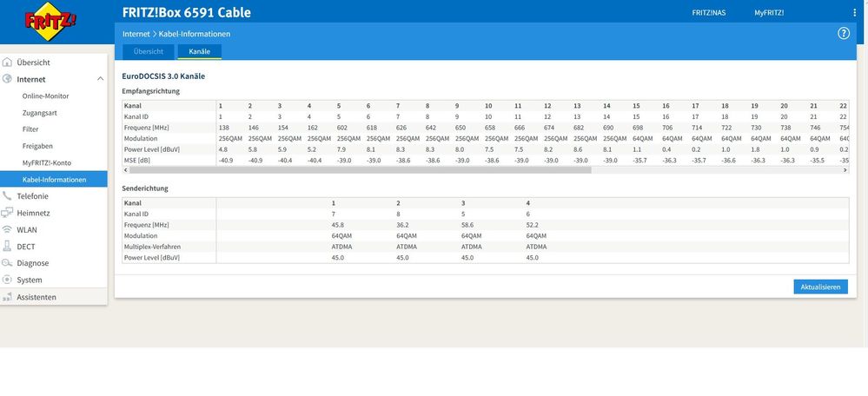Click the 8.6 power level value
This screenshot has width=868, height=396.
(x=579, y=149)
